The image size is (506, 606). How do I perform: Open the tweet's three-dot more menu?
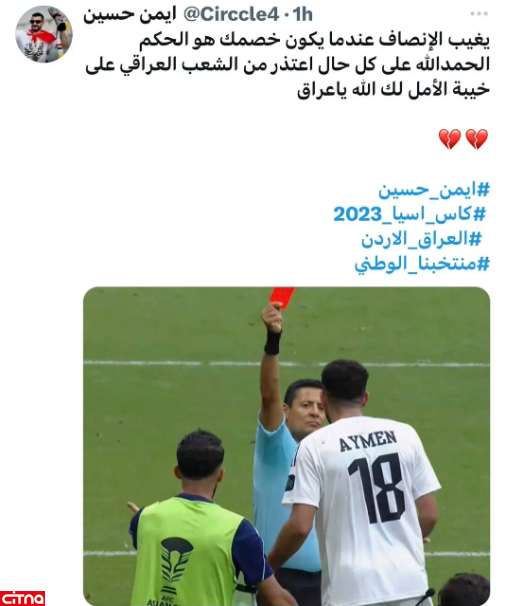(x=479, y=14)
